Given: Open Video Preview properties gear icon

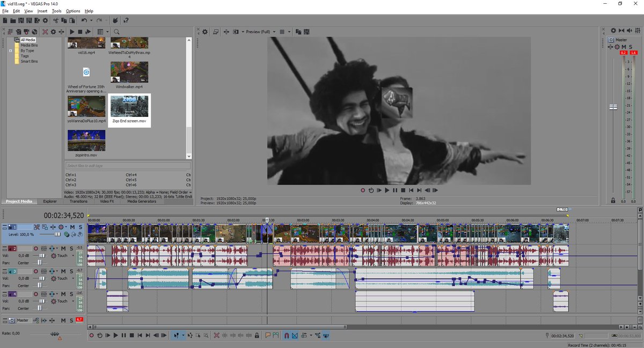Looking at the screenshot, I should (x=204, y=32).
